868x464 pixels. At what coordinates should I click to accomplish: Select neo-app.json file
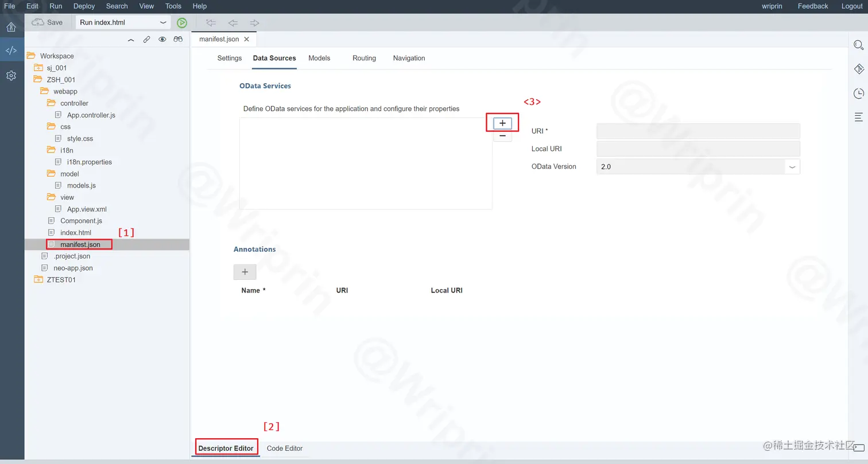[x=73, y=268]
